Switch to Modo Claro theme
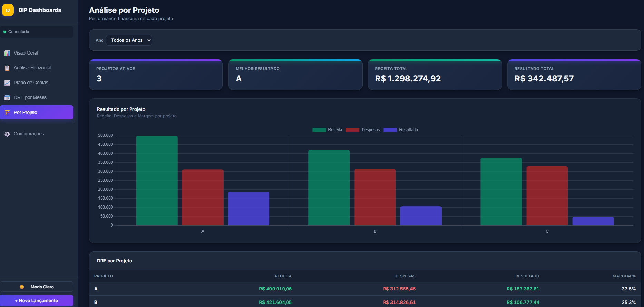The image size is (644, 307). pos(37,287)
